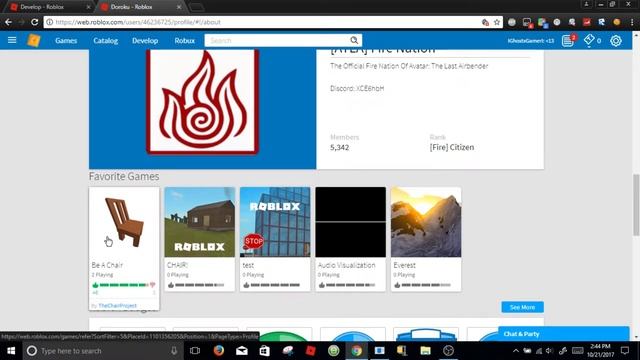The image size is (640, 360).
Task: Click the CHAIR! house thumbnail
Action: tap(200, 222)
